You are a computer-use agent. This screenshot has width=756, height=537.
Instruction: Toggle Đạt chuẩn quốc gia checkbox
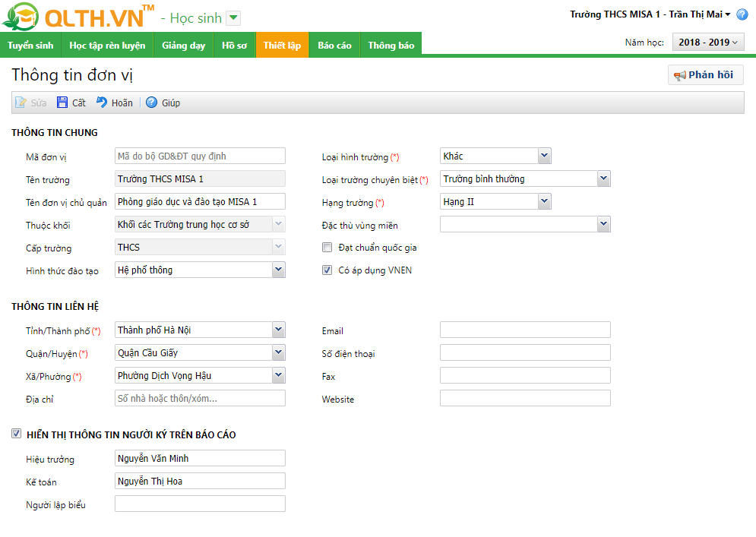pos(327,248)
